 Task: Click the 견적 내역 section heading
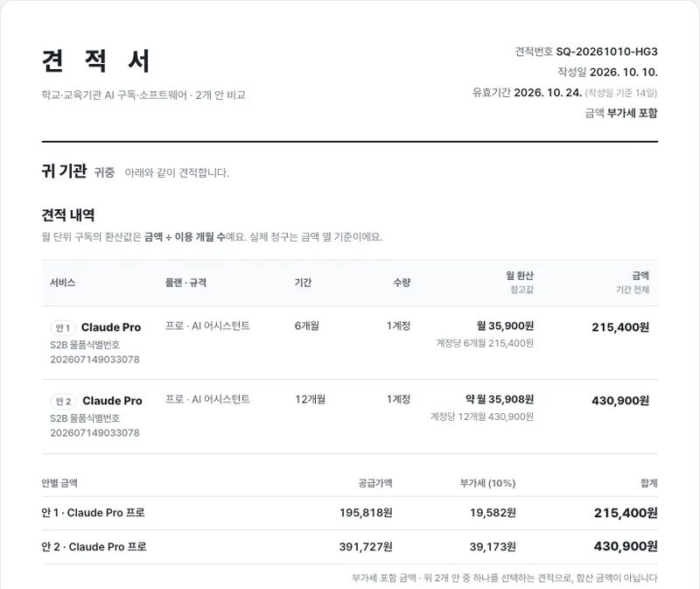click(x=68, y=215)
